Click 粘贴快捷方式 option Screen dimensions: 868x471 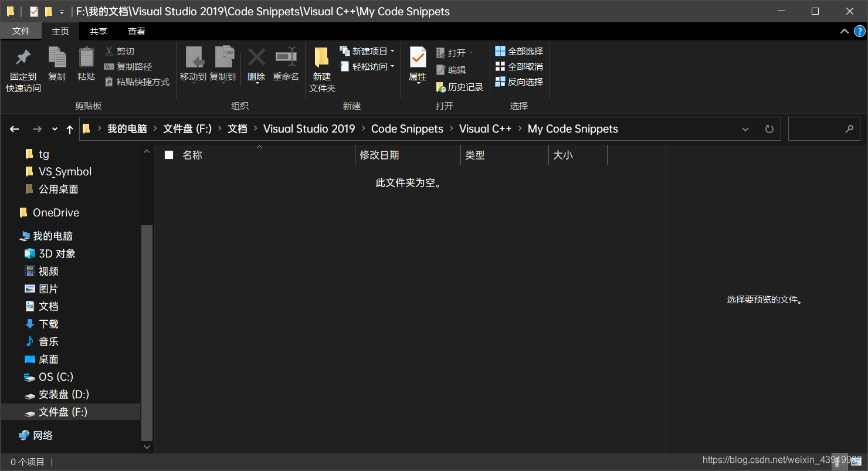click(x=137, y=82)
